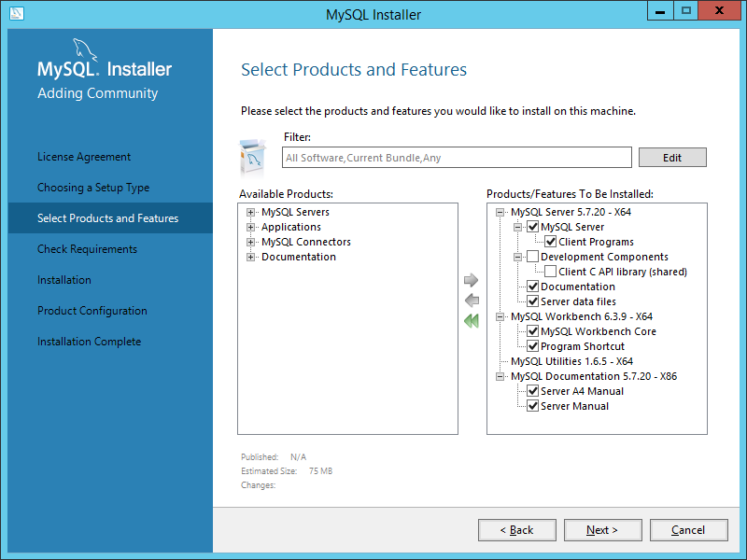This screenshot has width=747, height=560.
Task: Maximize the MySQL Installer window
Action: point(686,10)
